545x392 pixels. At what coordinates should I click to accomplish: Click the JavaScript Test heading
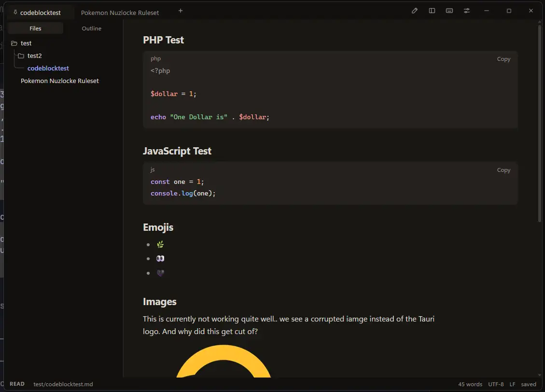(177, 151)
